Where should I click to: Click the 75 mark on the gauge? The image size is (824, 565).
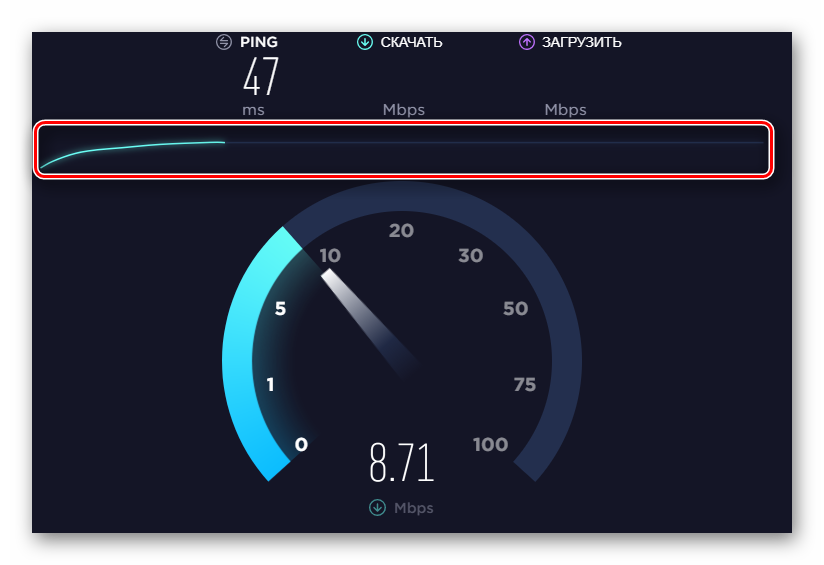(x=525, y=385)
